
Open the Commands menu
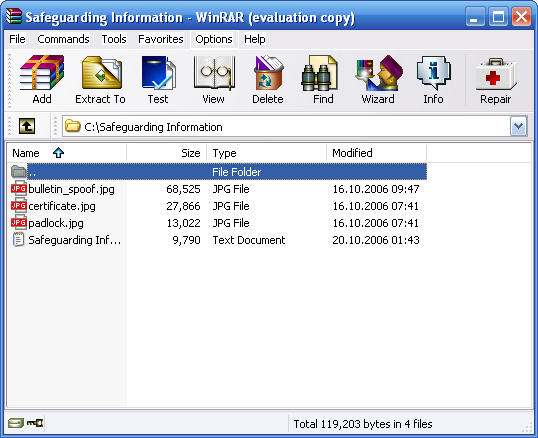click(63, 39)
